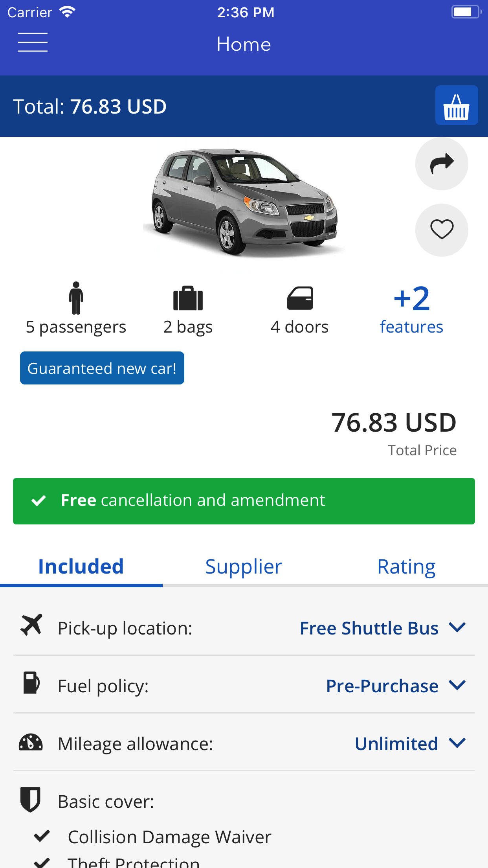This screenshot has width=488, height=868.
Task: Tap the suitcase bags icon
Action: [x=188, y=298]
